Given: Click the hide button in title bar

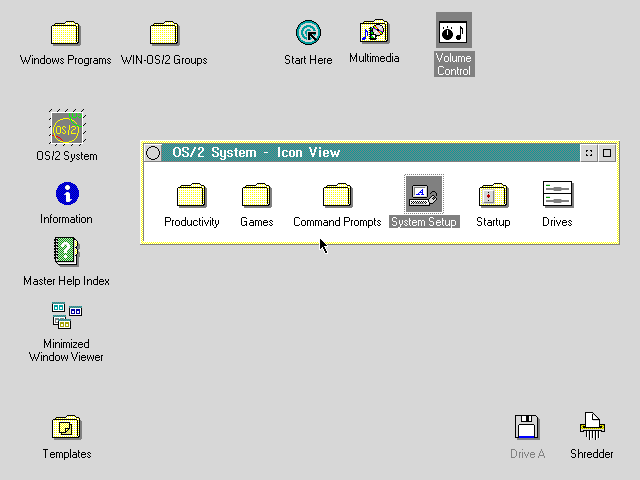Looking at the screenshot, I should (x=589, y=153).
